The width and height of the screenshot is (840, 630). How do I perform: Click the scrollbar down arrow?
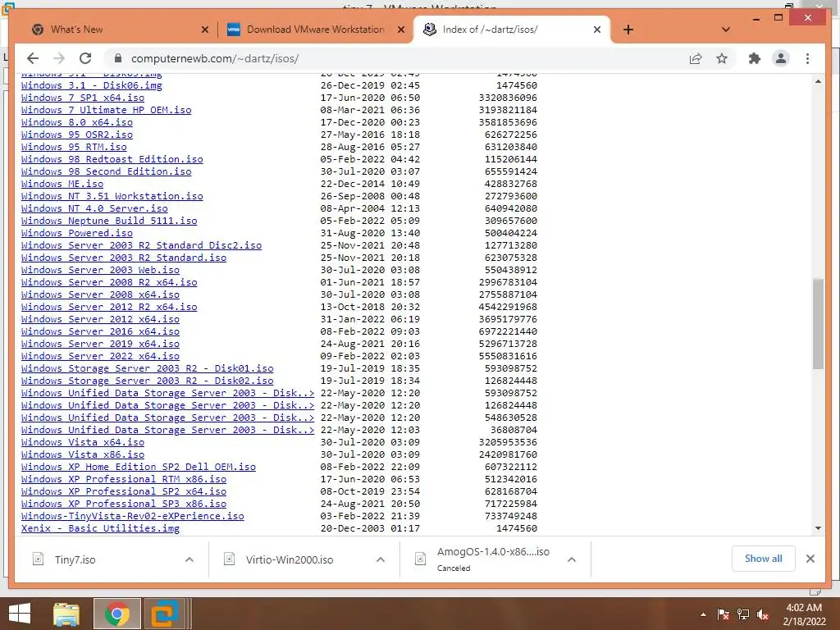pos(818,528)
